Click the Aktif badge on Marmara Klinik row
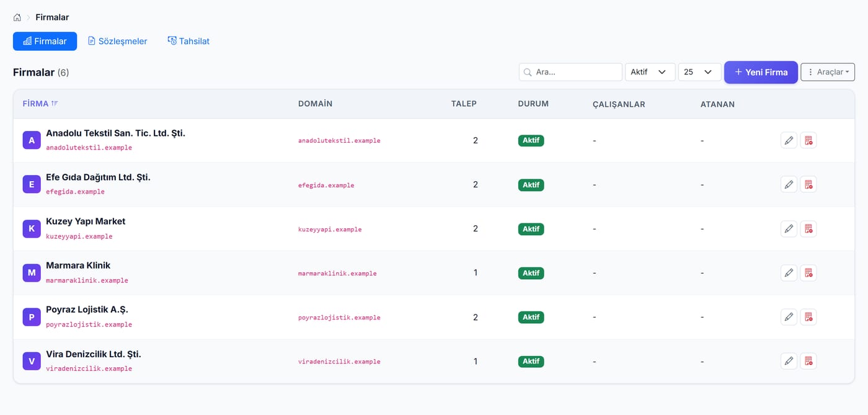The width and height of the screenshot is (868, 415). click(x=531, y=273)
